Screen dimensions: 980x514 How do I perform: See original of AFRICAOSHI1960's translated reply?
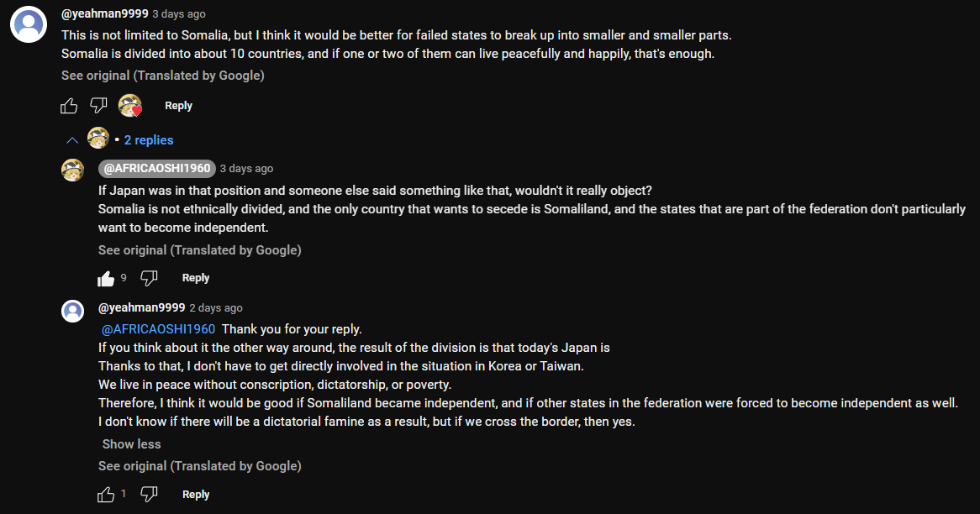pyautogui.click(x=199, y=250)
